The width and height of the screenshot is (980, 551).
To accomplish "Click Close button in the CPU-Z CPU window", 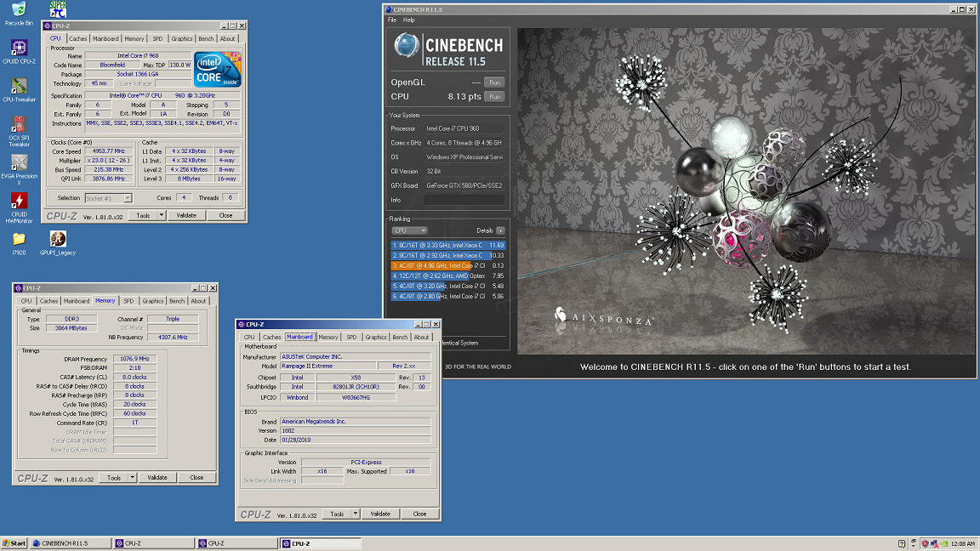I will [225, 215].
